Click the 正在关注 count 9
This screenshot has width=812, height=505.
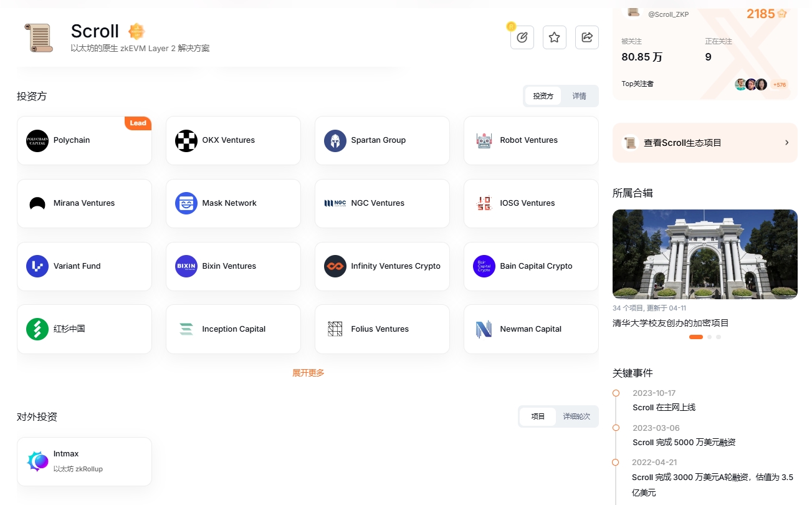[708, 57]
